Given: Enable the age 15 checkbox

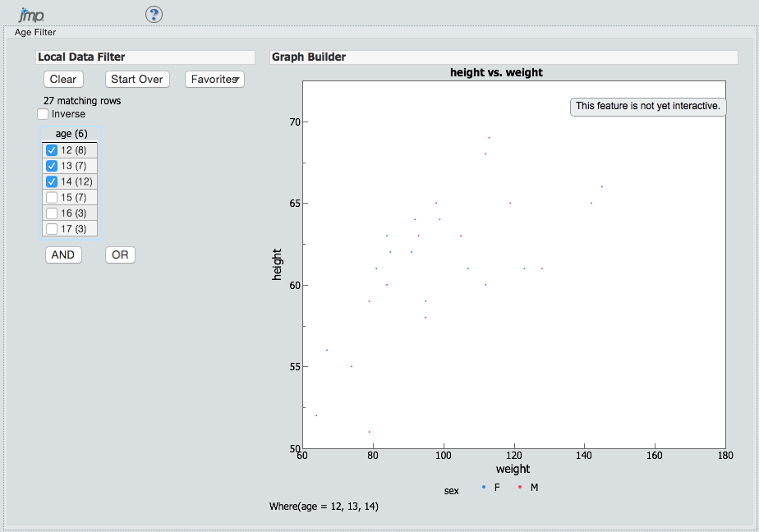Looking at the screenshot, I should (52, 197).
